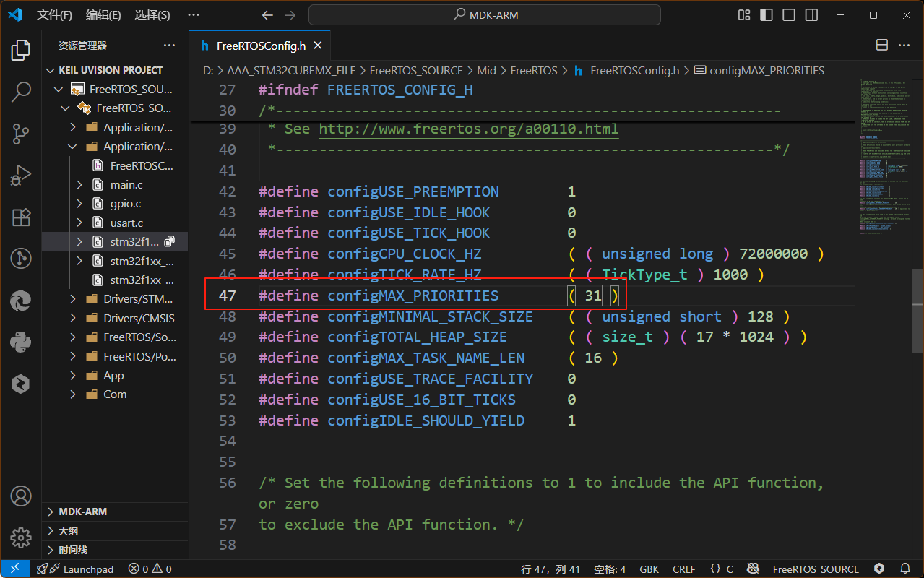Open the Run and Debug view
Viewport: 924px width, 578px height.
[21, 175]
